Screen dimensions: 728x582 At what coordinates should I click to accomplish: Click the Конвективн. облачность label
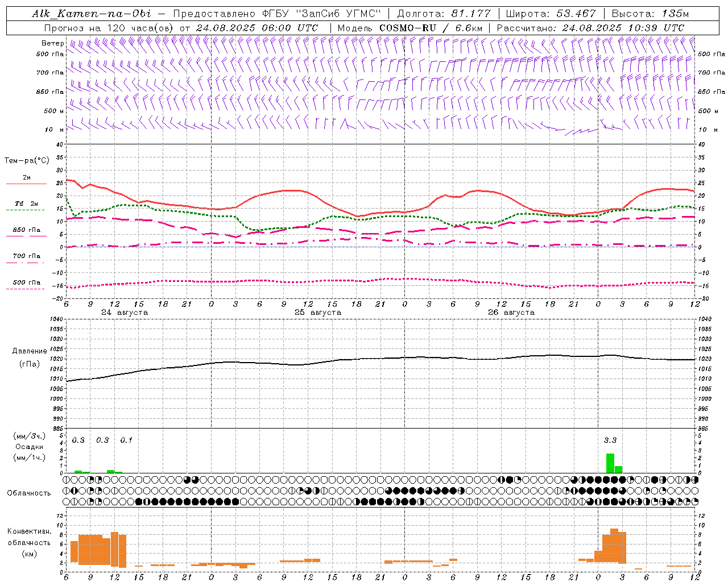[29, 537]
